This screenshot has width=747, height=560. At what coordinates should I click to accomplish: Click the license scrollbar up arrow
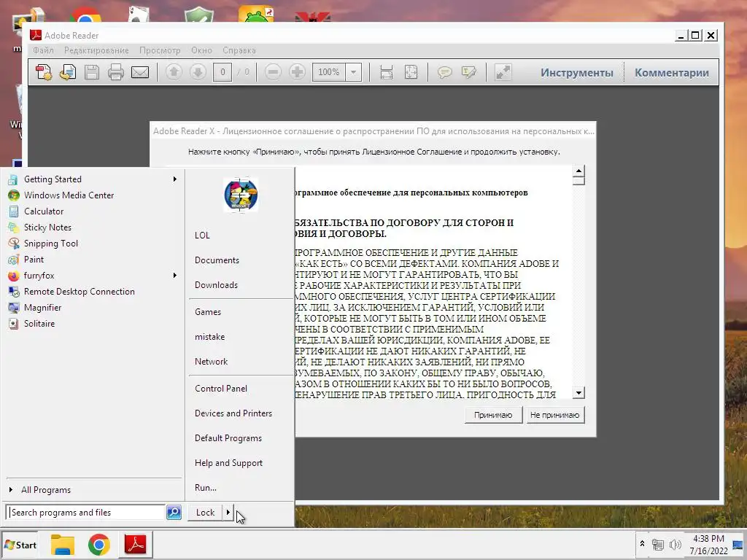(578, 171)
